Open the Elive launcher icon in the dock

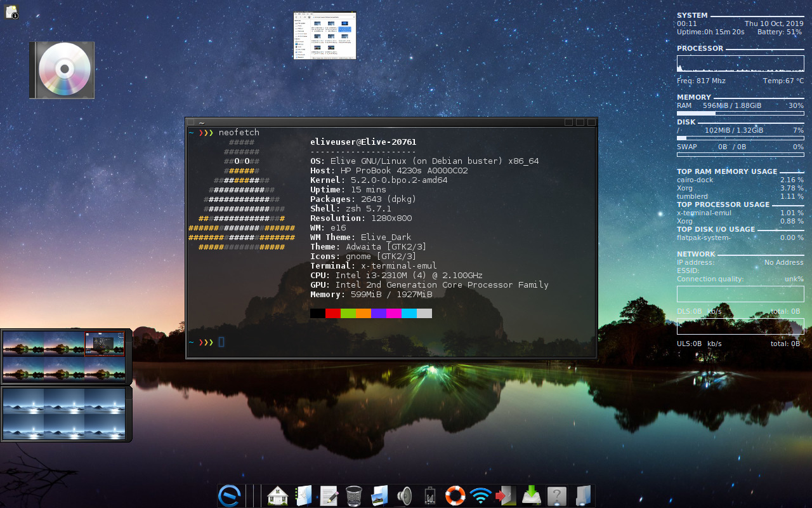(231, 495)
